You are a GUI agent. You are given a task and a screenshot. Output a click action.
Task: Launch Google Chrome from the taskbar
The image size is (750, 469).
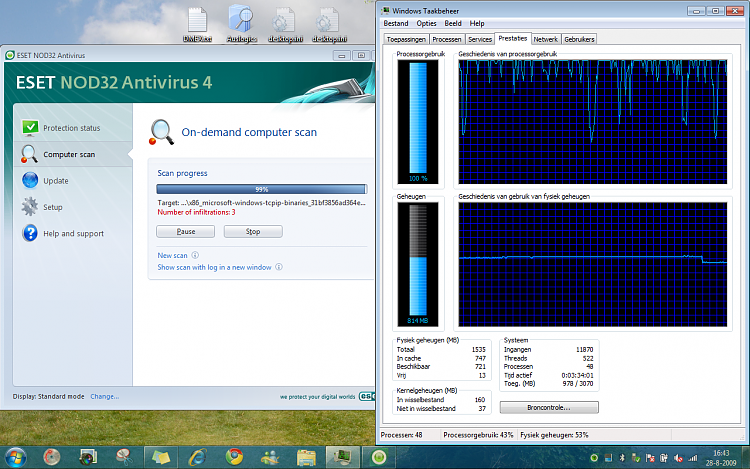[234, 458]
